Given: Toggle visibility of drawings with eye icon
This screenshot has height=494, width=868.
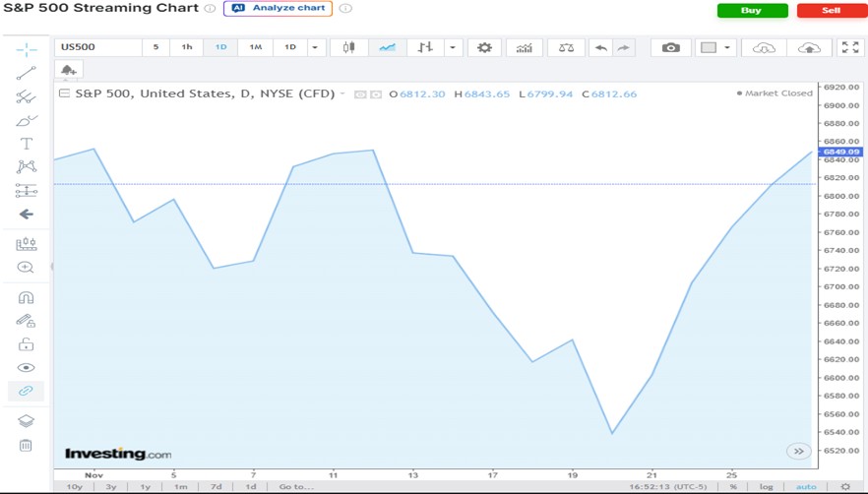Looking at the screenshot, I should point(26,368).
